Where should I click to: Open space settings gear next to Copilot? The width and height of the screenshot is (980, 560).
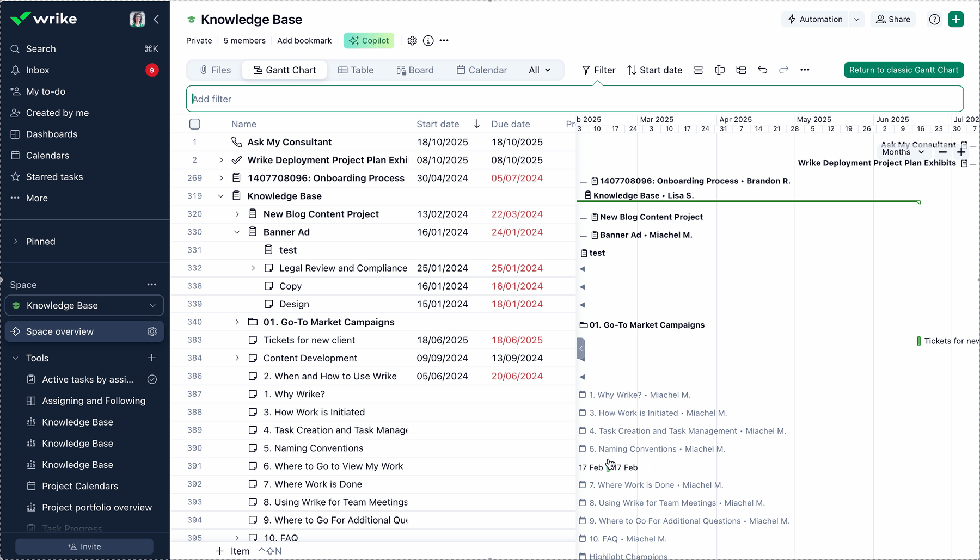pos(412,41)
